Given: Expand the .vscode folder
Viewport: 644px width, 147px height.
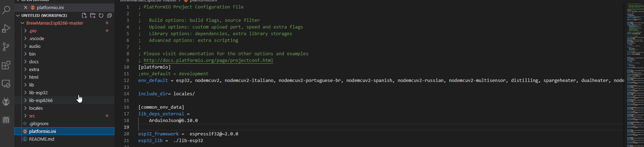Looking at the screenshot, I should 25,38.
